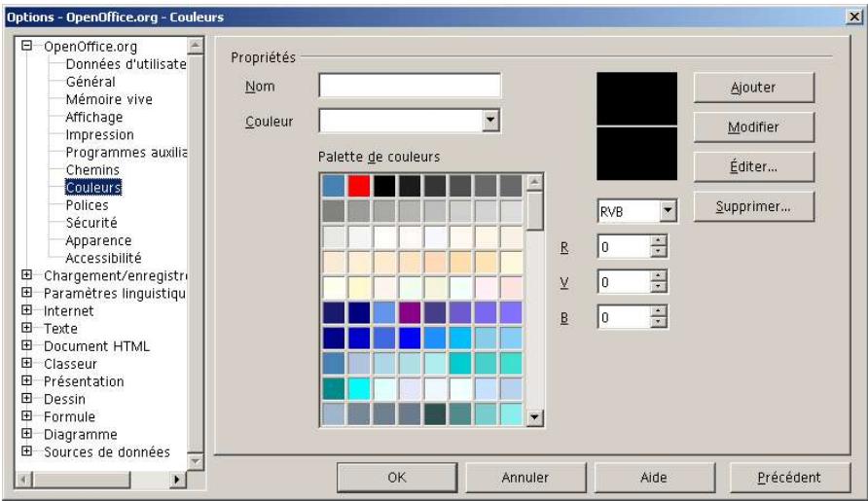This screenshot has width=868, height=501.
Task: Expand the Internet tree node
Action: [26, 310]
